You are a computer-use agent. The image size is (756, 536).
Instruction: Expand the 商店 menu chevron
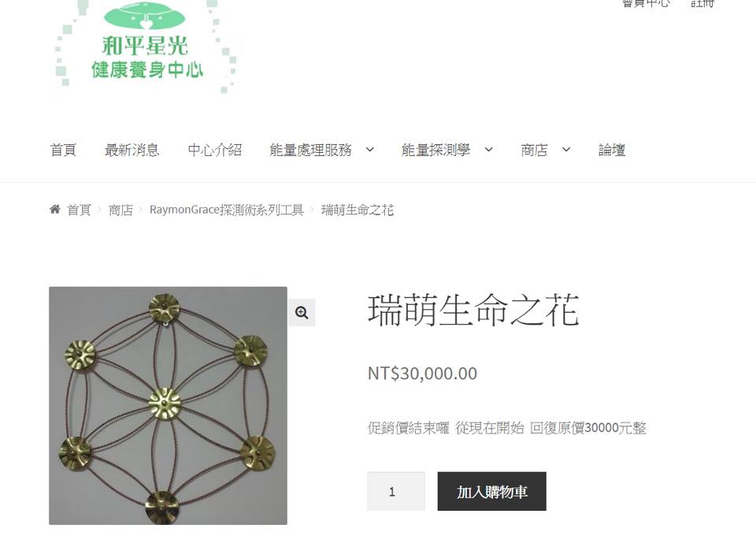(x=566, y=150)
